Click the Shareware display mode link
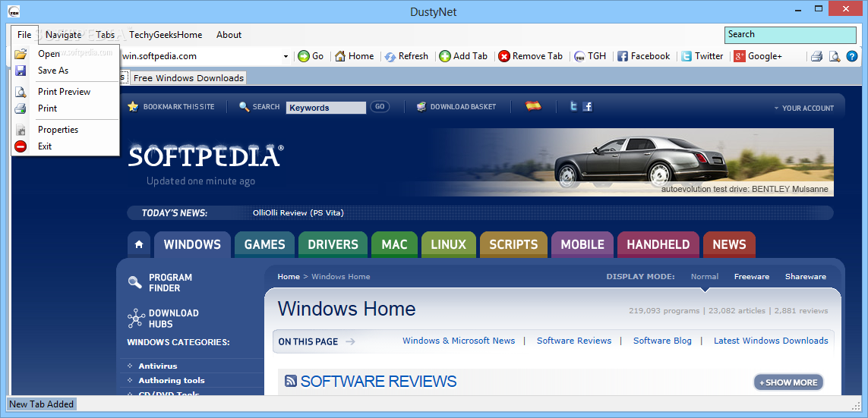The image size is (868, 418). [x=806, y=276]
